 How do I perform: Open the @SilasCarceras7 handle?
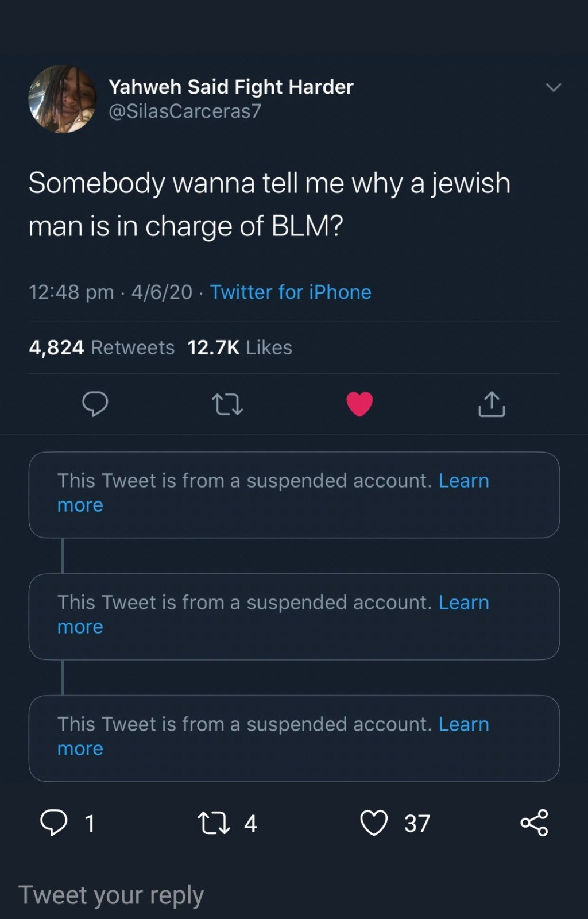[x=185, y=111]
